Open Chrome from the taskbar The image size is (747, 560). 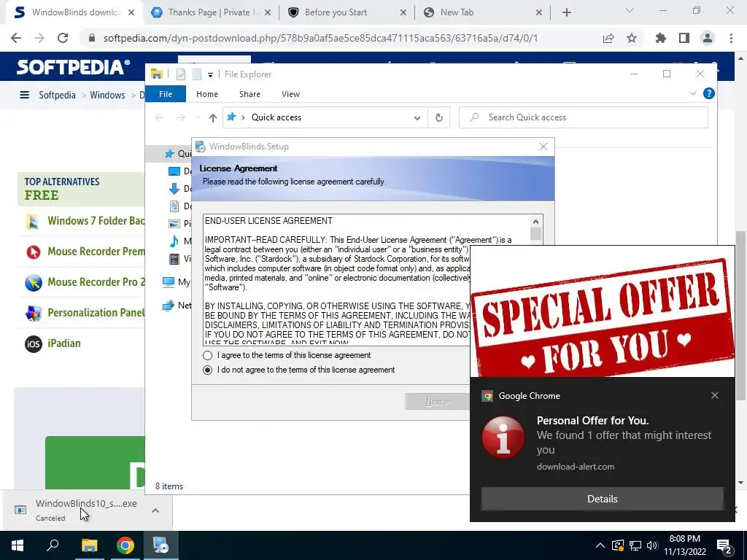[125, 545]
